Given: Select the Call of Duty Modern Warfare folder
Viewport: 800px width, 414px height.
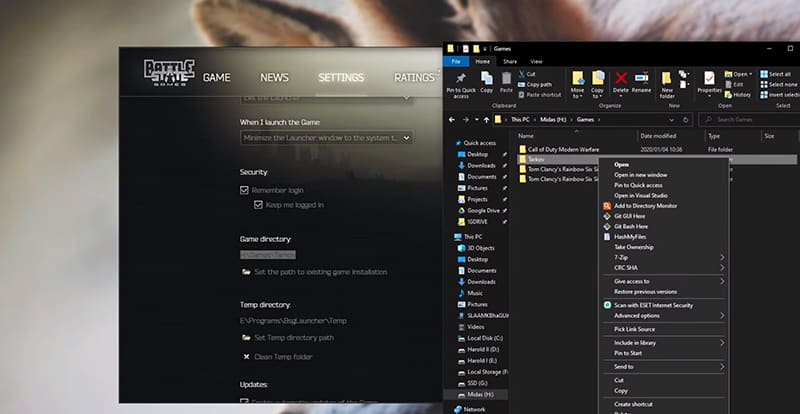Looking at the screenshot, I should [563, 150].
